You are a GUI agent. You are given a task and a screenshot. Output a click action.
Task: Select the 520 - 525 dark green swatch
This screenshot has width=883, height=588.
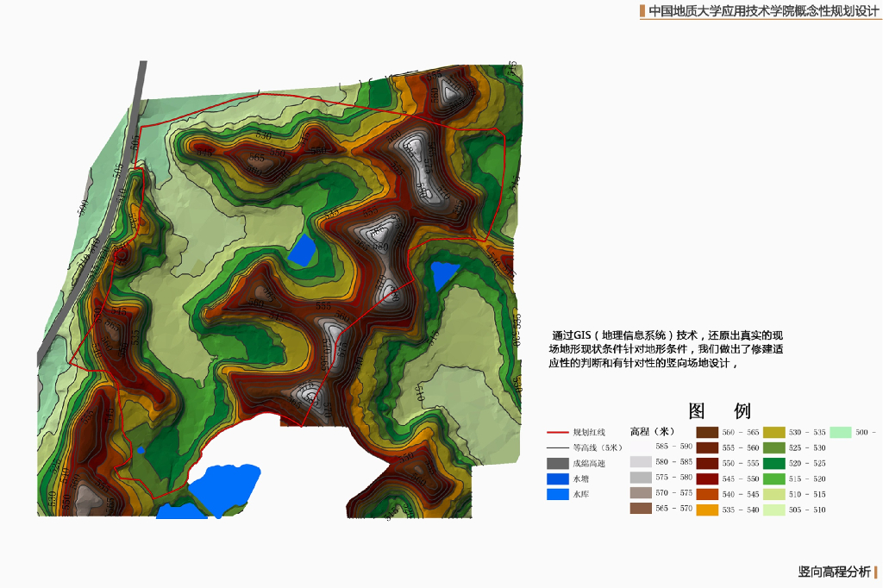point(773,464)
